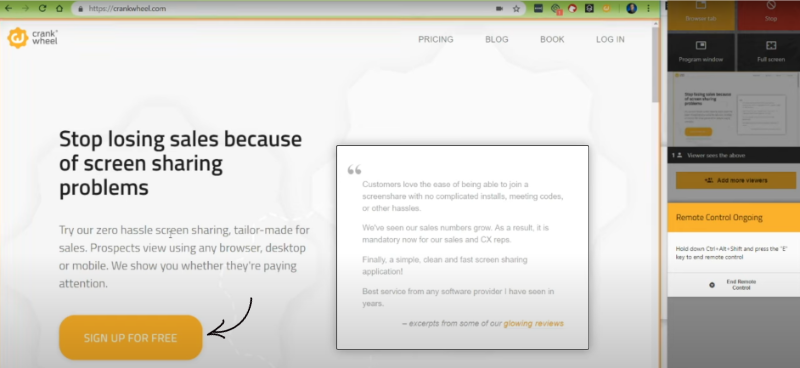Screen dimensions: 800x368
Task: Open the green extension icon with red badge
Action: 556,9
